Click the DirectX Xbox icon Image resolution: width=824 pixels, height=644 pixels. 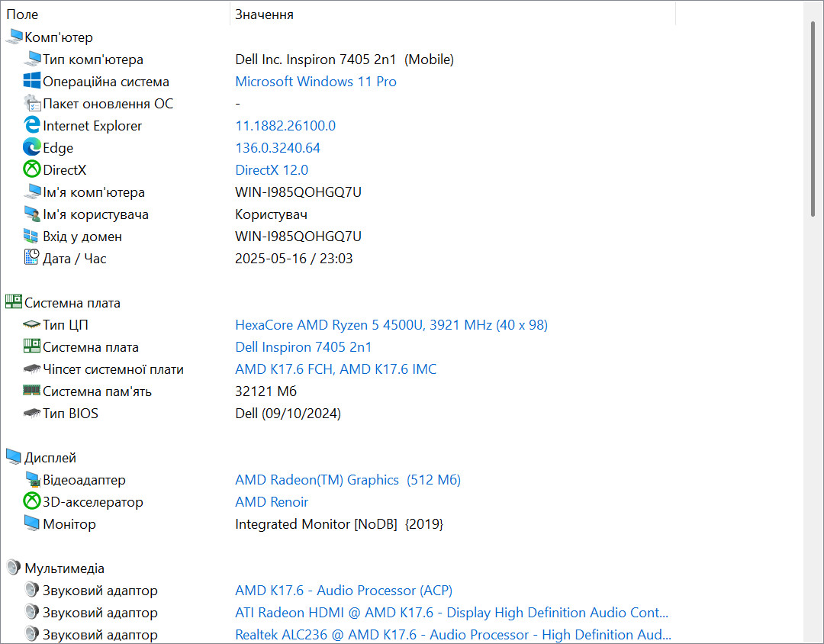click(x=32, y=169)
